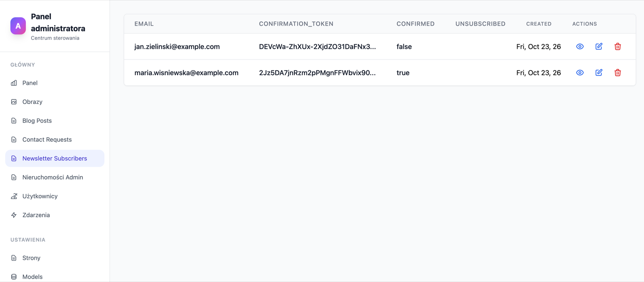Click the Zdarzenia lightning bolt icon

click(14, 215)
